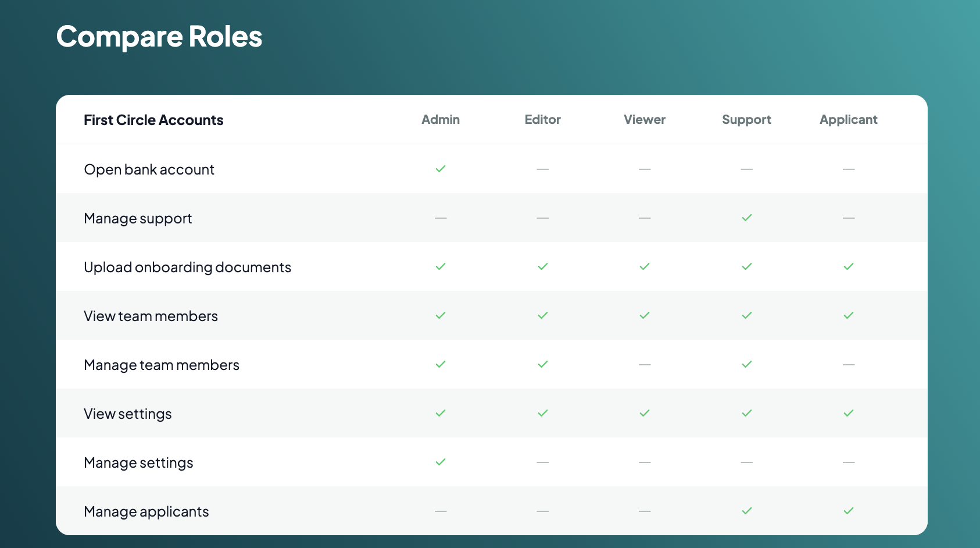
Task: Select the Admin column header
Action: 441,120
